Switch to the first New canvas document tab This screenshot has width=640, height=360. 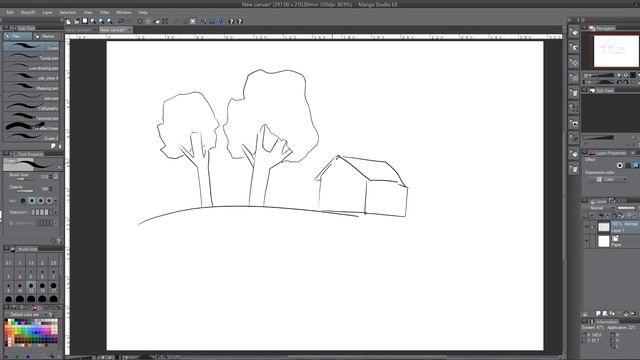(81, 30)
